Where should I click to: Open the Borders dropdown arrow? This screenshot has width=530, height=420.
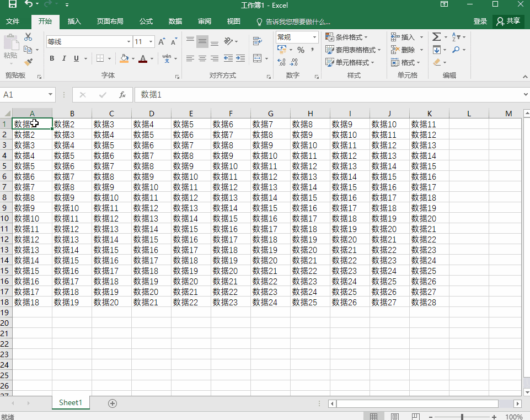coord(110,58)
